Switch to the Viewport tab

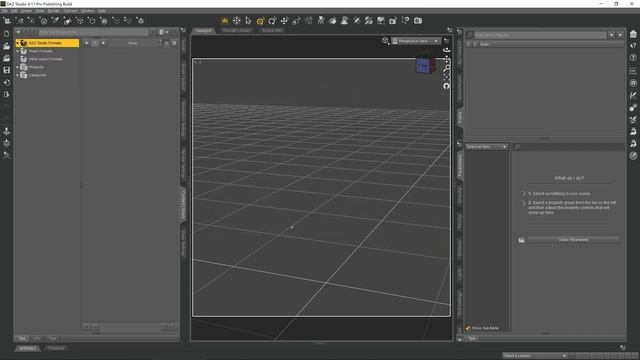pyautogui.click(x=203, y=30)
